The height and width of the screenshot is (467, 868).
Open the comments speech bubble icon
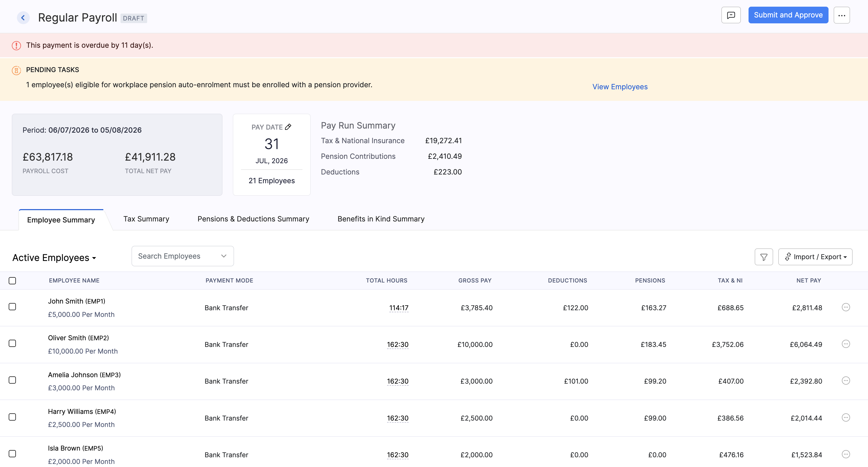click(x=731, y=15)
